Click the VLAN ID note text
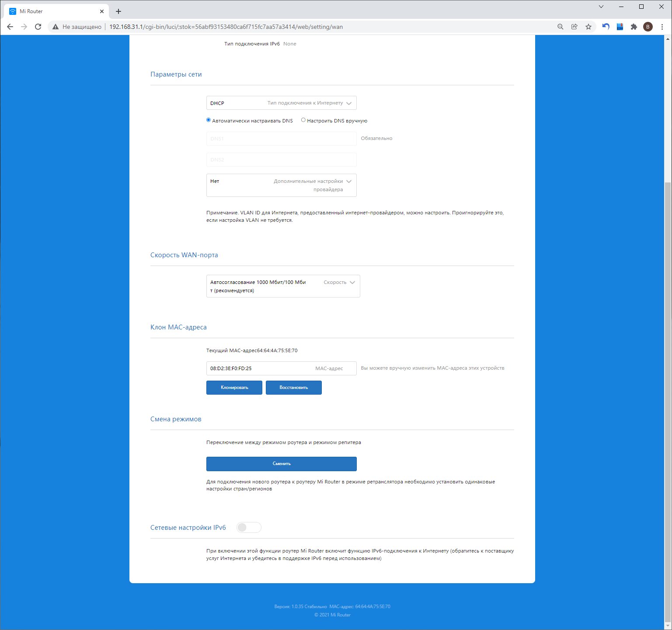Viewport: 672px width, 630px height. pyautogui.click(x=355, y=217)
